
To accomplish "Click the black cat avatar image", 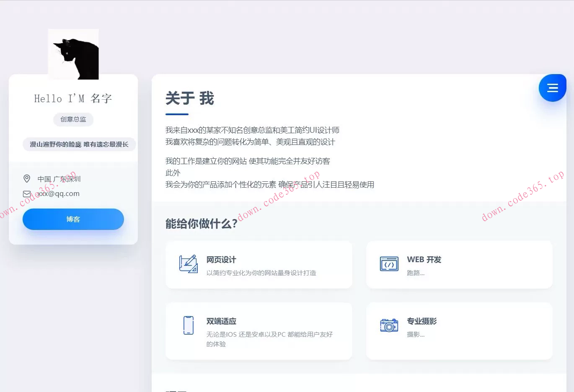I will (73, 54).
